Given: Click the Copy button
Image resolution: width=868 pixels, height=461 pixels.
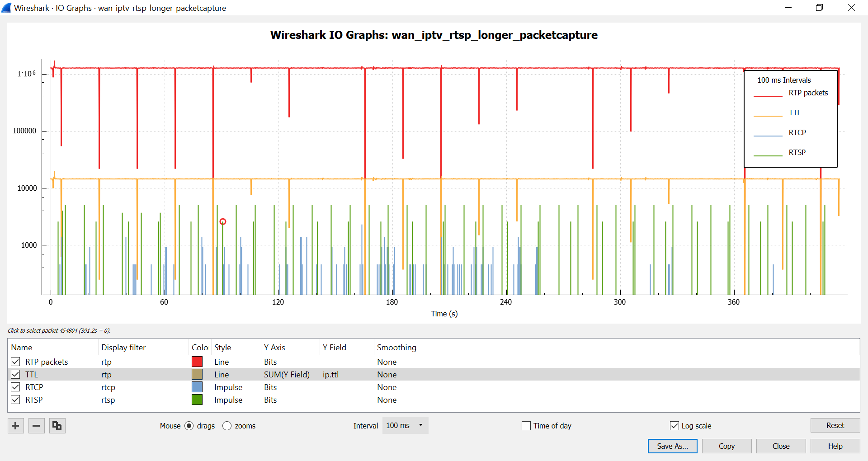Looking at the screenshot, I should tap(726, 446).
